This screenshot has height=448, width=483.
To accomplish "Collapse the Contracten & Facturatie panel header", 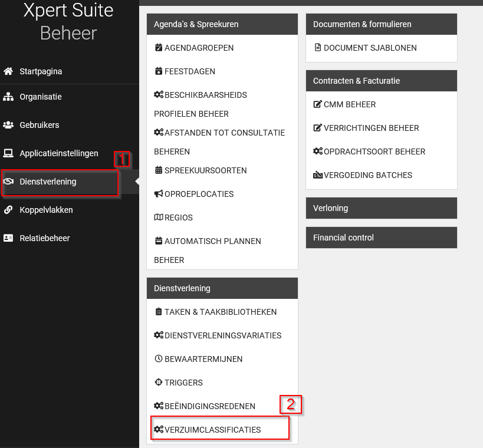I will coord(381,81).
